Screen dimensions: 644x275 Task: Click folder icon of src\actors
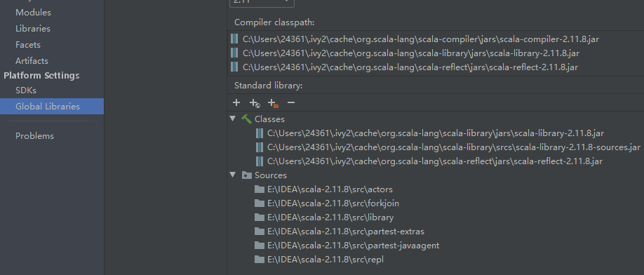259,189
